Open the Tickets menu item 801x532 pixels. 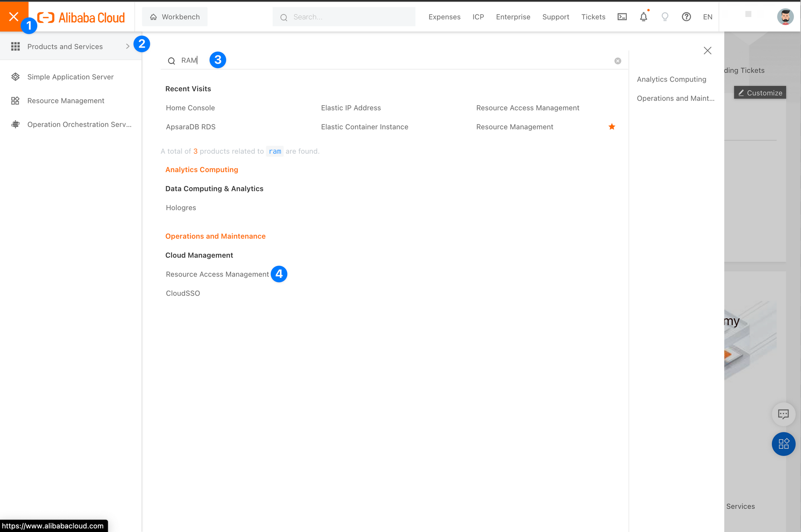tap(593, 17)
